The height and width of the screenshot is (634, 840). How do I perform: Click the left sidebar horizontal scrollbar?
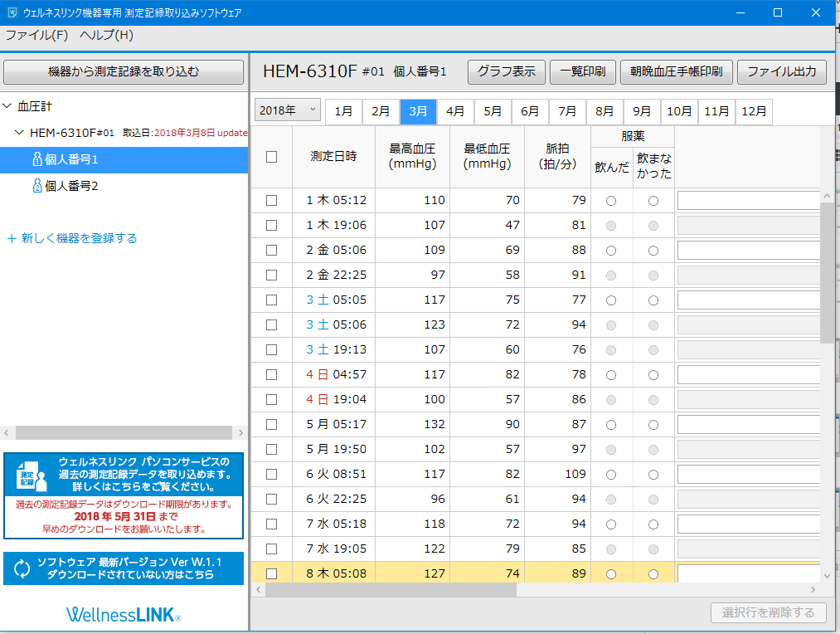pyautogui.click(x=124, y=432)
